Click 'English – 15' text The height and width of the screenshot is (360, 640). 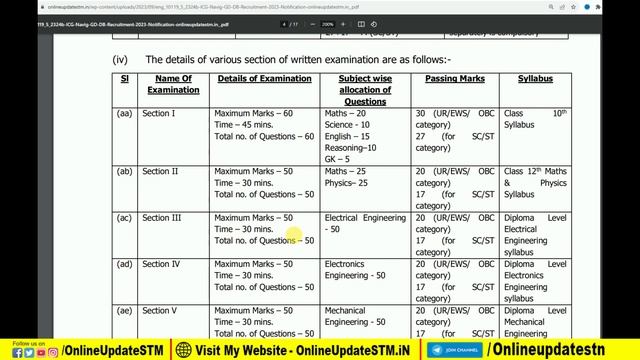(347, 136)
